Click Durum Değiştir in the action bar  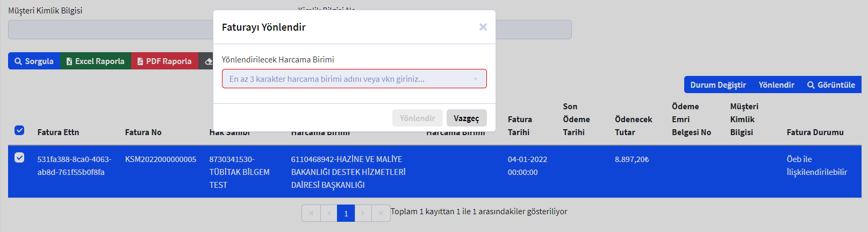pos(718,85)
